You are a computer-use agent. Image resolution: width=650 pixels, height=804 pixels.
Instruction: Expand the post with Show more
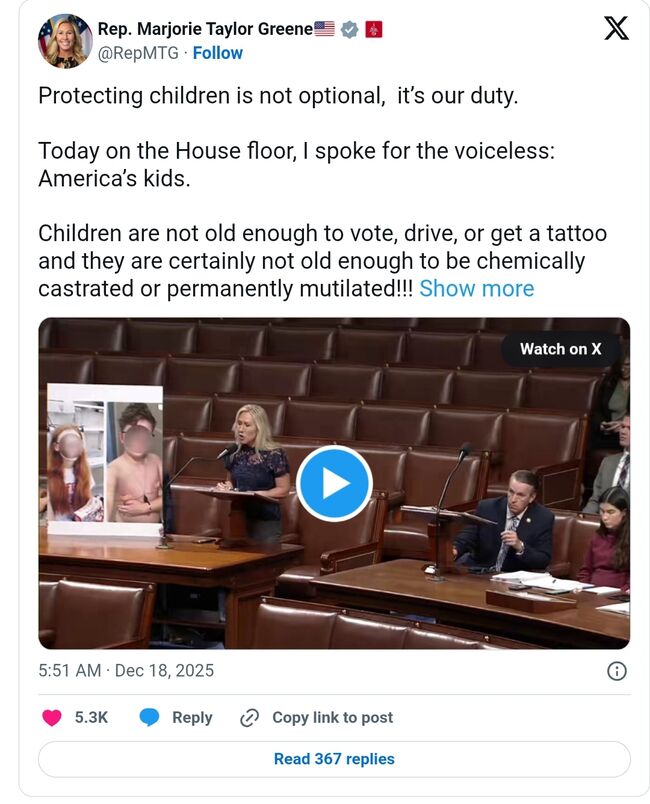click(x=476, y=289)
